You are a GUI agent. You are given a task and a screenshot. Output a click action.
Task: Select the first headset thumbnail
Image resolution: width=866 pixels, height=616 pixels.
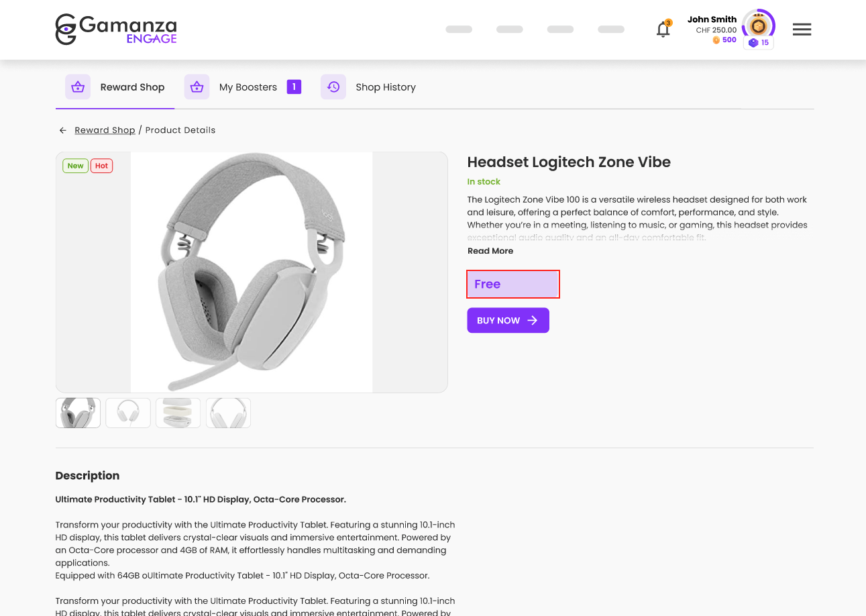(78, 413)
